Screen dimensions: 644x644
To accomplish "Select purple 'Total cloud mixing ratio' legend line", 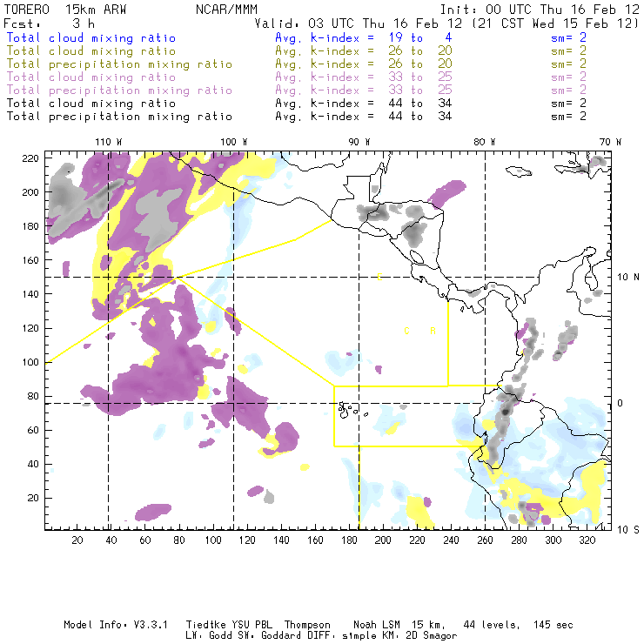I will coord(91,77).
